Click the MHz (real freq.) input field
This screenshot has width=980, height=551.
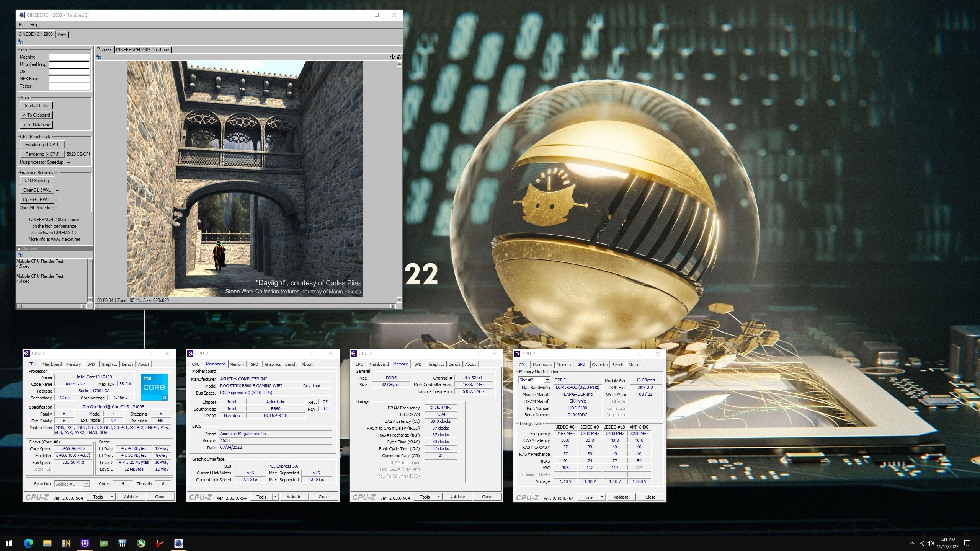(x=69, y=64)
